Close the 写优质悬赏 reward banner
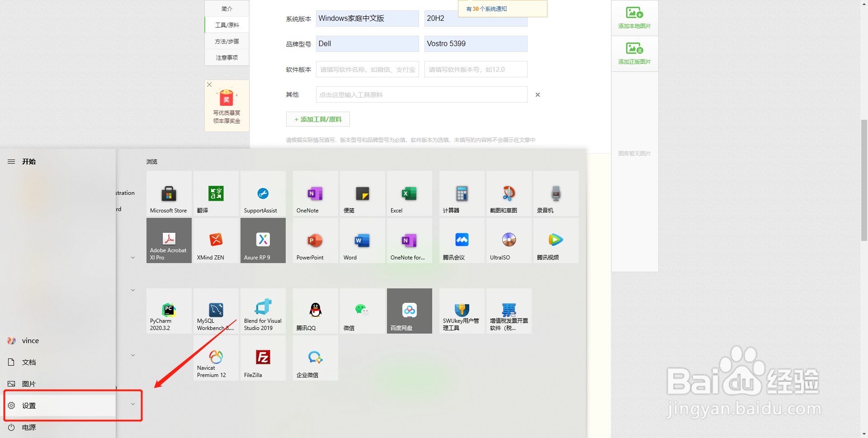Screen dimensions: 868x438 (209, 85)
